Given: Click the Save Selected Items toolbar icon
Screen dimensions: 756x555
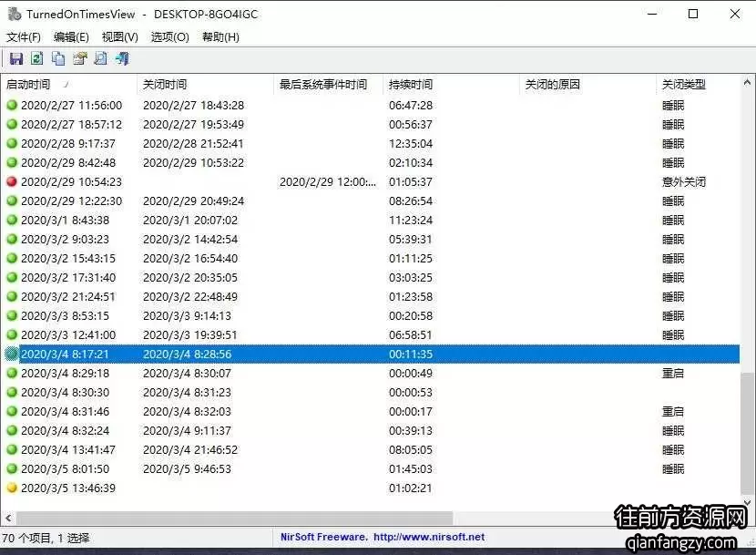Looking at the screenshot, I should click(x=15, y=59).
